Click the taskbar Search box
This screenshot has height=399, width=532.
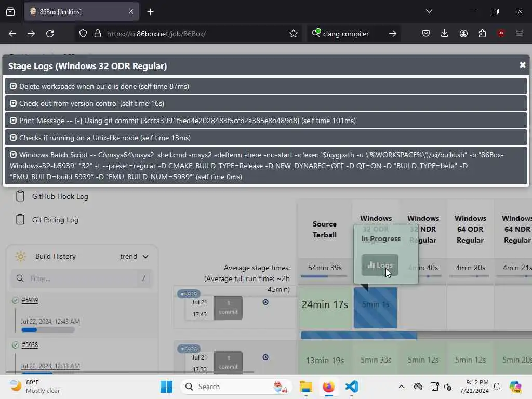(x=236, y=387)
